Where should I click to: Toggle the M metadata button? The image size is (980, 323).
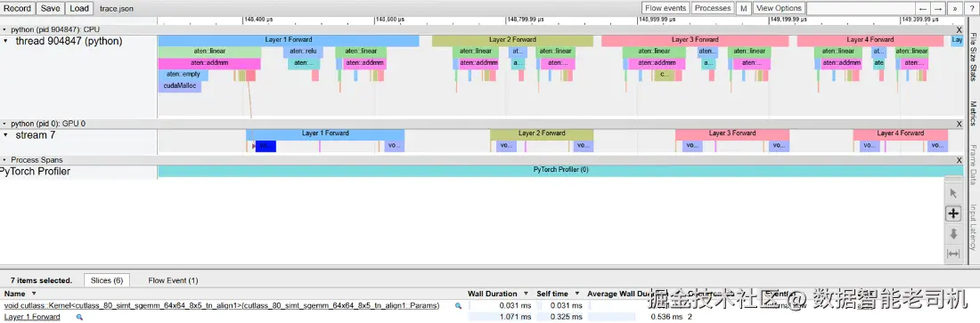pos(743,8)
